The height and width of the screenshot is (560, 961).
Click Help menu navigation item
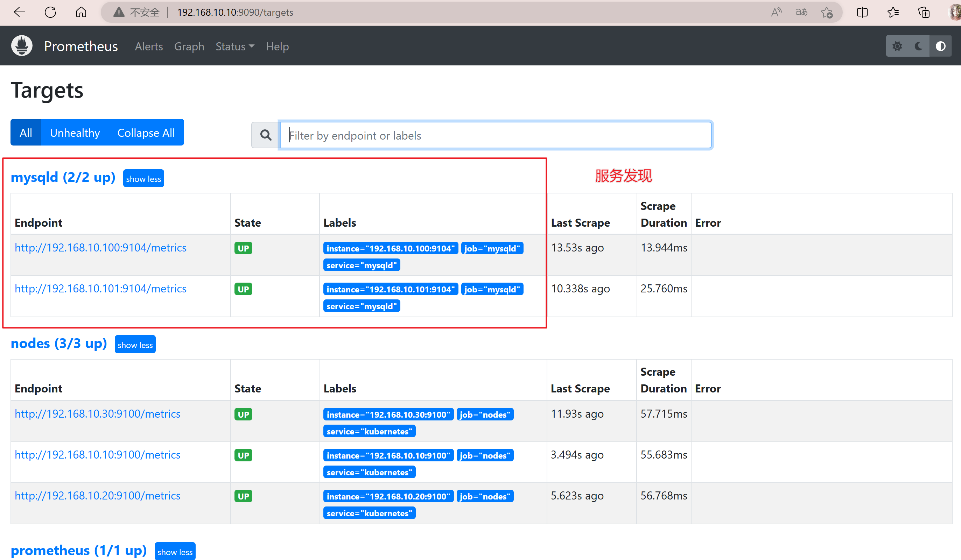coord(278,46)
